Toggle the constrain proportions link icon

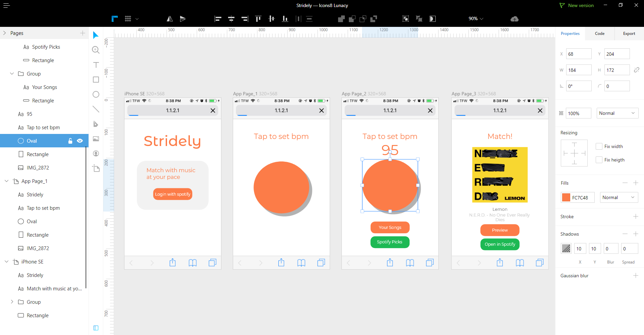[637, 70]
